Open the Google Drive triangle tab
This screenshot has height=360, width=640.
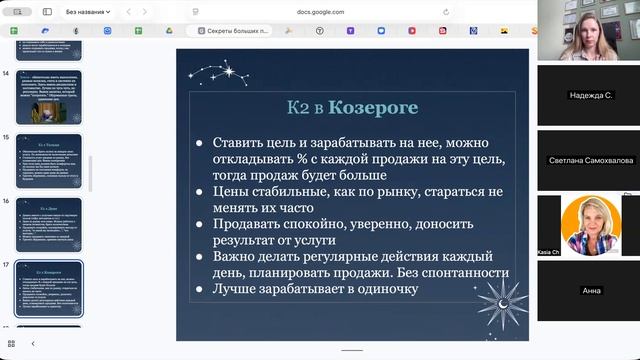169,31
